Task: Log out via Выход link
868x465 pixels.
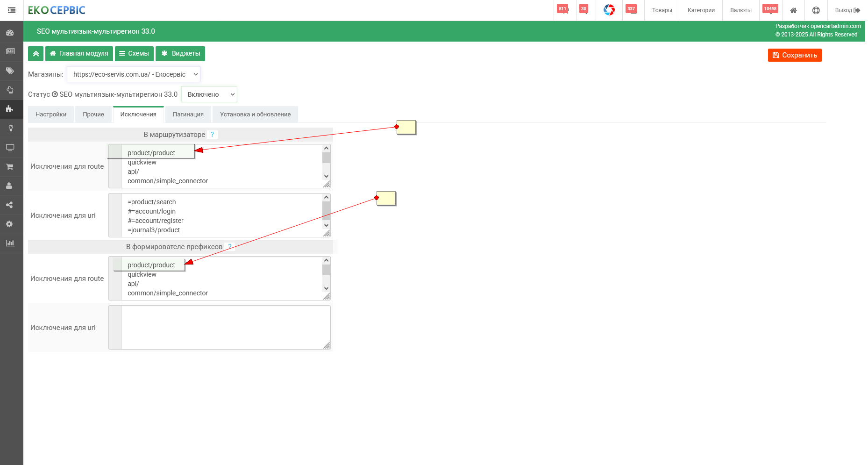Action: click(847, 10)
